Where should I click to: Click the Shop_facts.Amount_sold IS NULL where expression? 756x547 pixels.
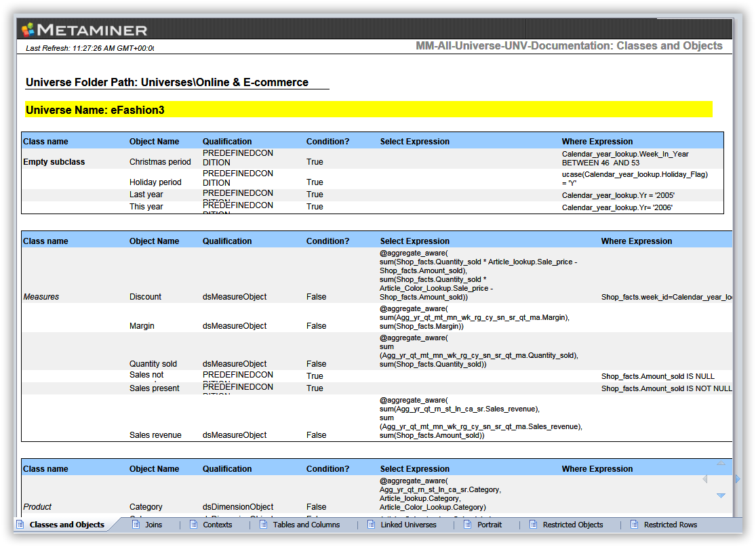[x=658, y=376]
